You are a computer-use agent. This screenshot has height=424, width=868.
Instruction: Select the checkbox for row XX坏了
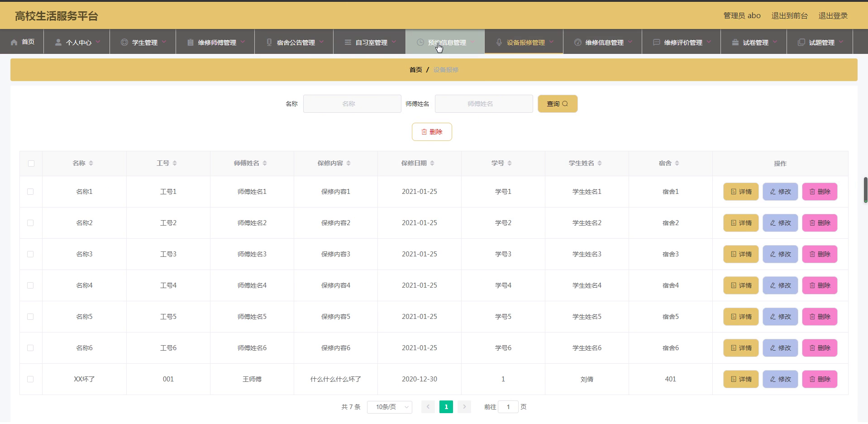pos(30,379)
